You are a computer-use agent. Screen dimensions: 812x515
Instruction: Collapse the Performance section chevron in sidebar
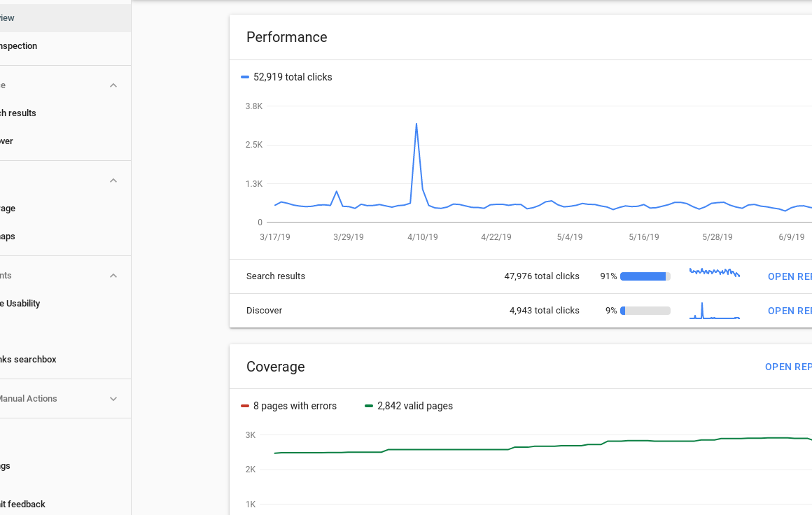pyautogui.click(x=113, y=85)
